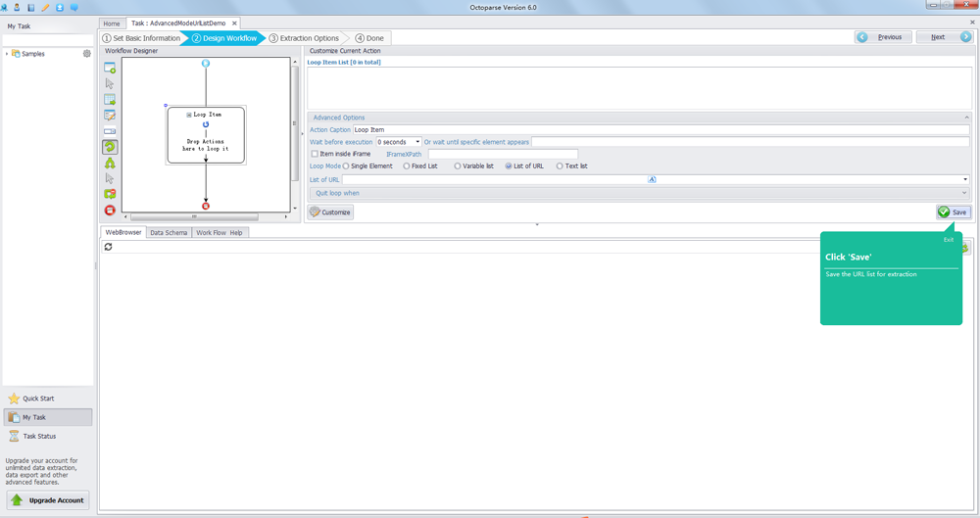Click the Save button
This screenshot has width=980, height=518.
click(953, 212)
